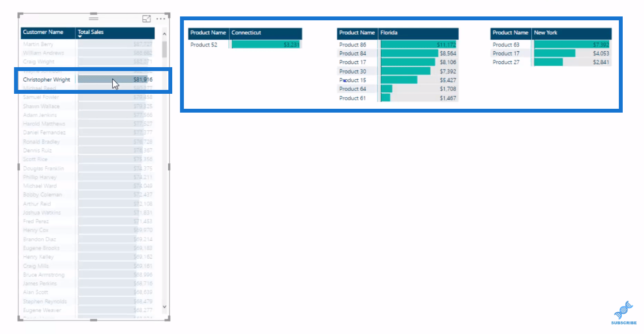Click the $4,053 New York sales value
Image resolution: width=644 pixels, height=334 pixels.
click(601, 53)
